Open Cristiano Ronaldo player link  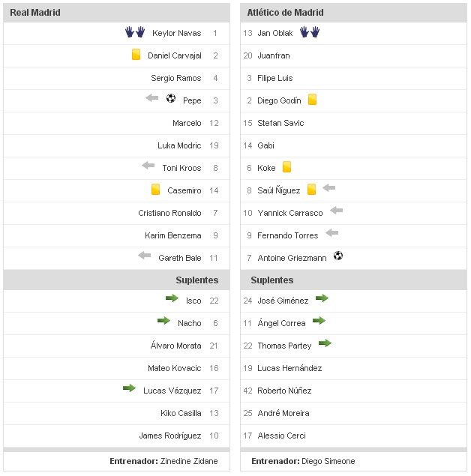pos(169,213)
